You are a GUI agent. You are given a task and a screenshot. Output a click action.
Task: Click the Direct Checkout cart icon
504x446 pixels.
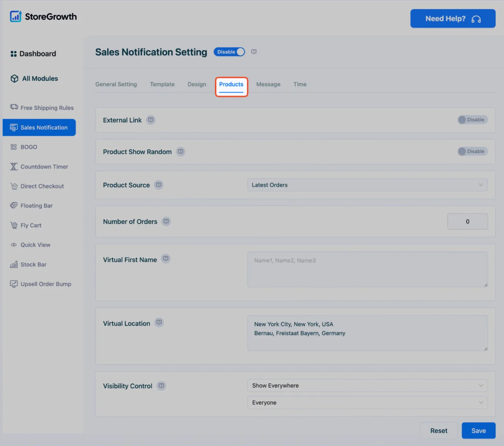click(x=14, y=186)
